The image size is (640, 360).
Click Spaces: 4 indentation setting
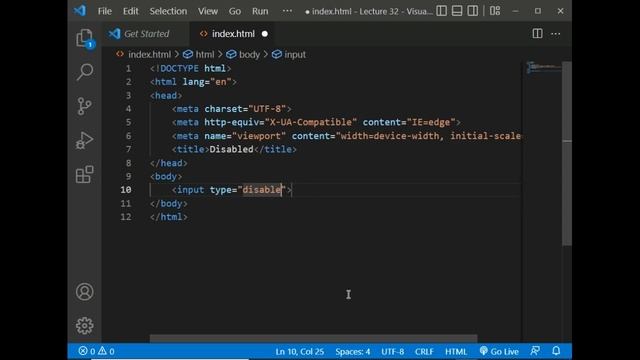(353, 351)
